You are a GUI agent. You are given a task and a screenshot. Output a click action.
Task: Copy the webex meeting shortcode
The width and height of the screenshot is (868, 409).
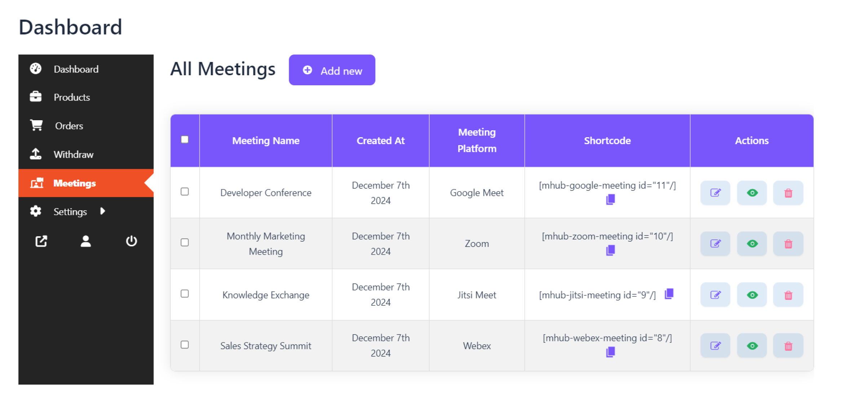pyautogui.click(x=610, y=352)
